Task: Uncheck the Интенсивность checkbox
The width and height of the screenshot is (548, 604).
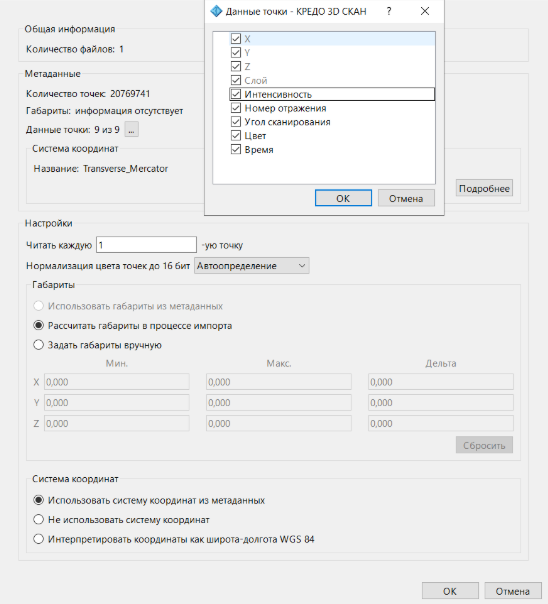Action: click(x=236, y=94)
